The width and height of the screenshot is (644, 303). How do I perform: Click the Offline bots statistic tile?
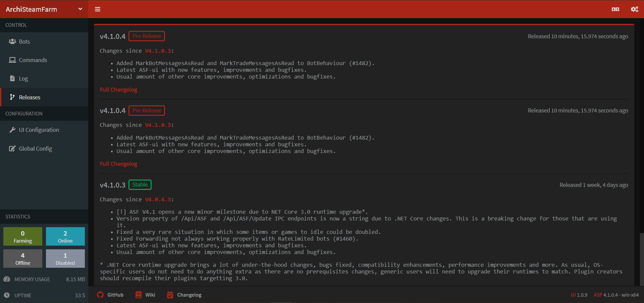pyautogui.click(x=23, y=258)
